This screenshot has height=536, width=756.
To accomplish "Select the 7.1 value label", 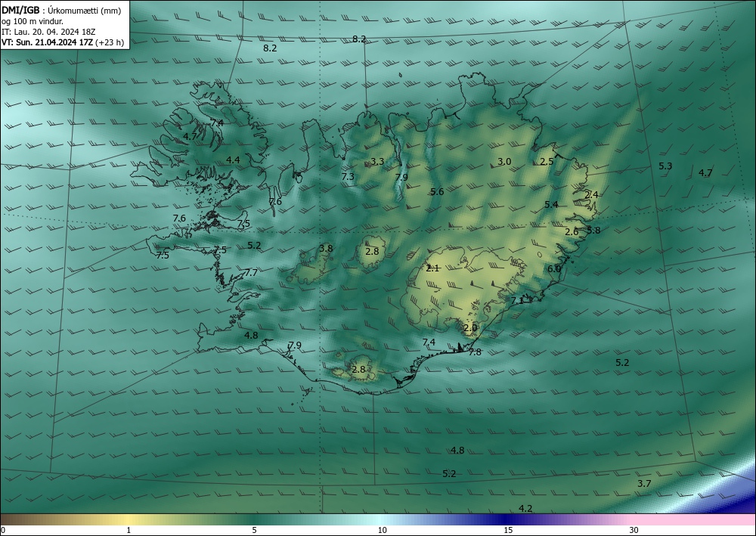I will [517, 300].
